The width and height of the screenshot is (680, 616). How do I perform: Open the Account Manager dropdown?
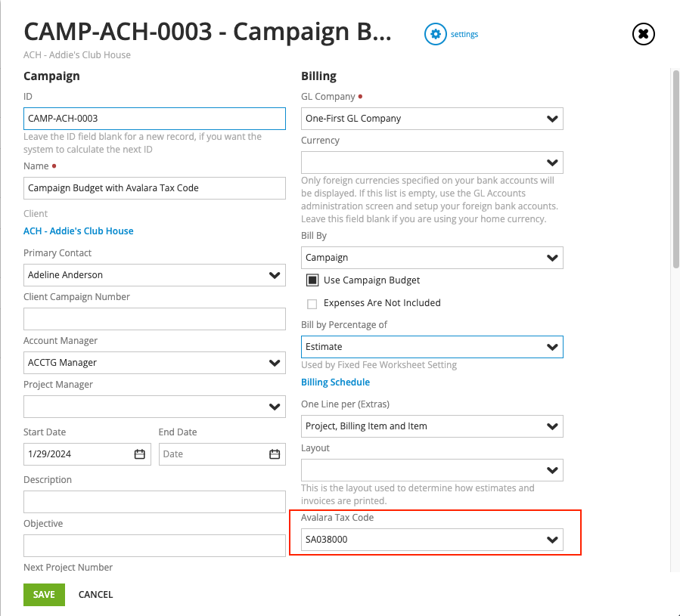[x=275, y=363]
